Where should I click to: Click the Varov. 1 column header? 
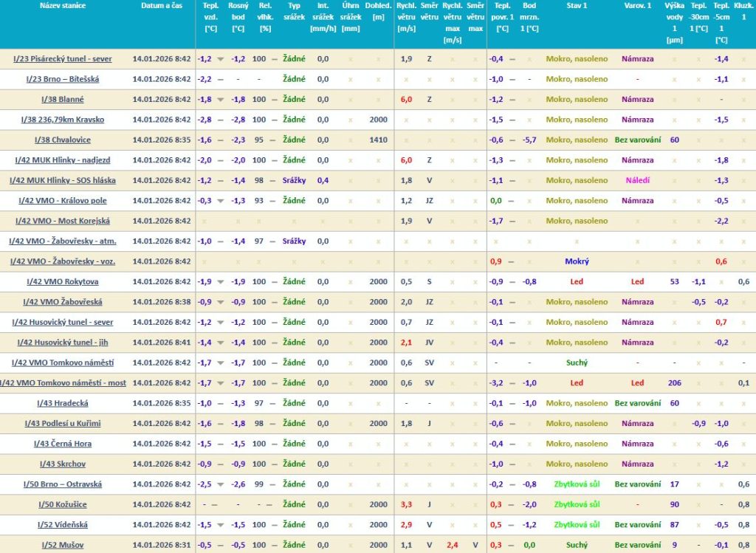click(637, 6)
